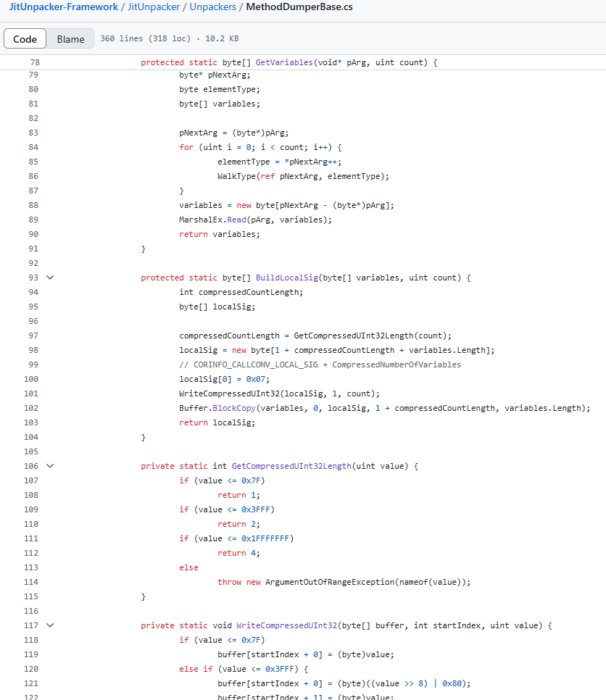Click the 0x07 literal on line 100
The width and height of the screenshot is (606, 700).
pyautogui.click(x=255, y=379)
